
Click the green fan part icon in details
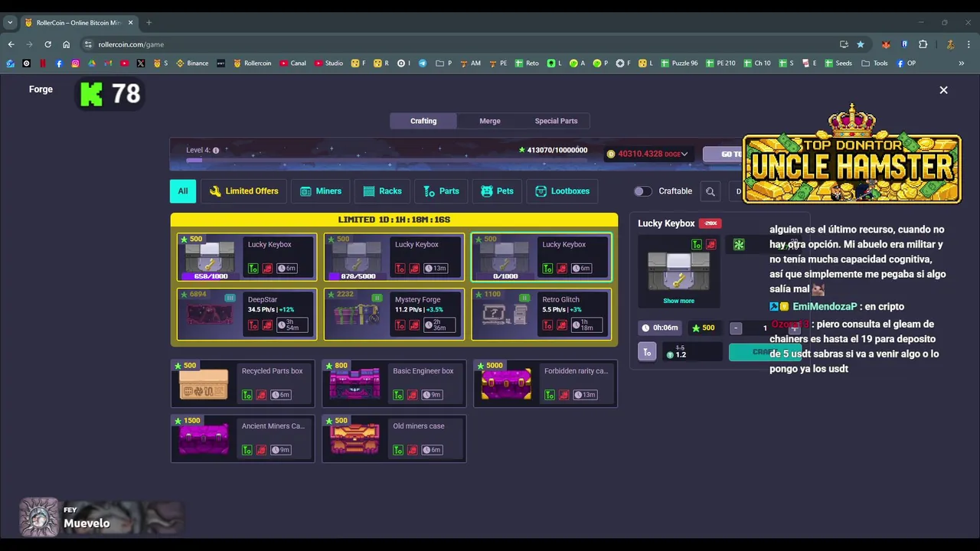(x=739, y=245)
